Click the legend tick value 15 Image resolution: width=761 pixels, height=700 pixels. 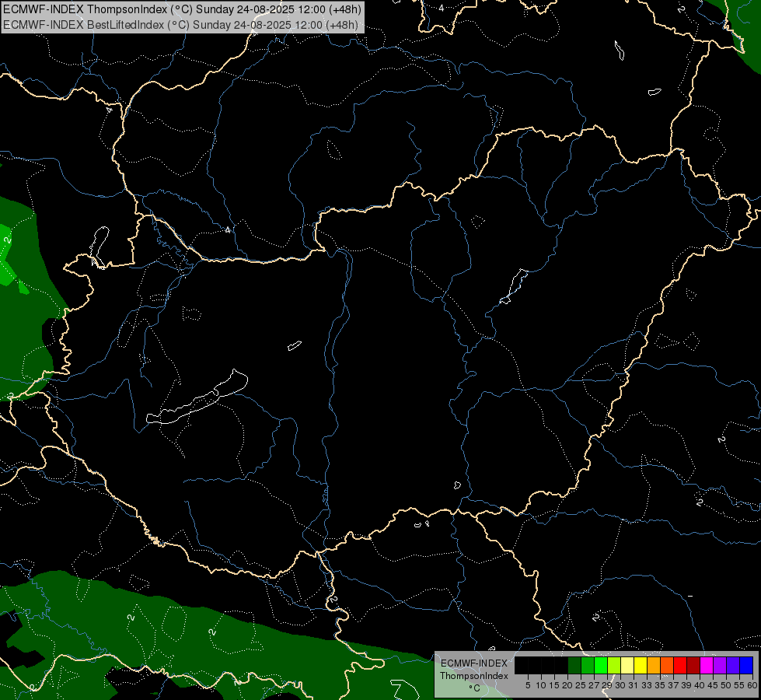point(554,685)
